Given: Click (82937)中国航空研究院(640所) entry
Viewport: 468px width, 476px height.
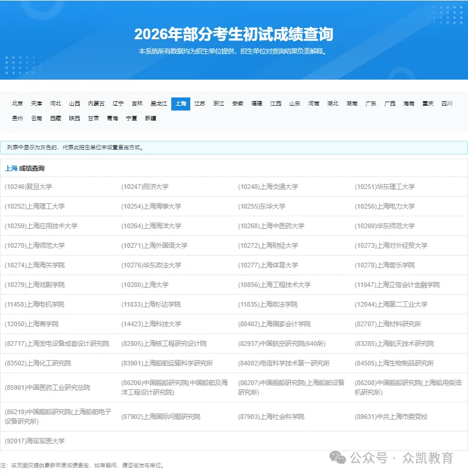Looking at the screenshot, I should click(282, 343).
